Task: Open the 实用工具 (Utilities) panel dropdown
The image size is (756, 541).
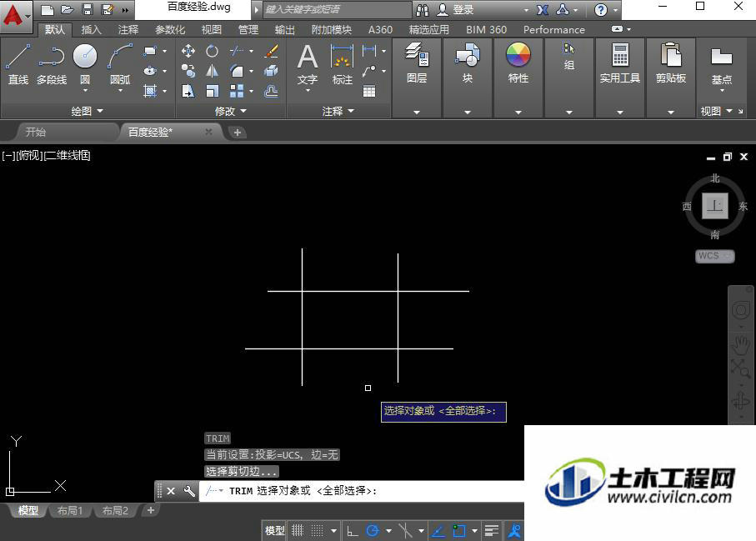Action: pyautogui.click(x=619, y=112)
